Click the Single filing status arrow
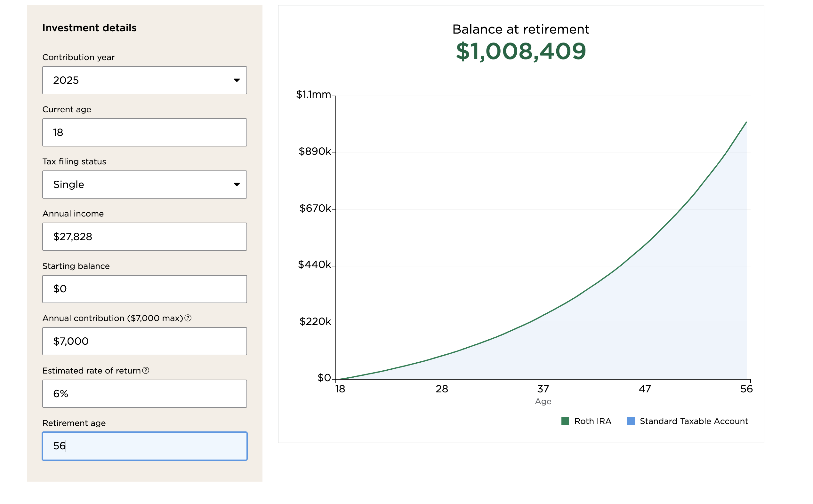Image resolution: width=813 pixels, height=504 pixels. pos(237,184)
